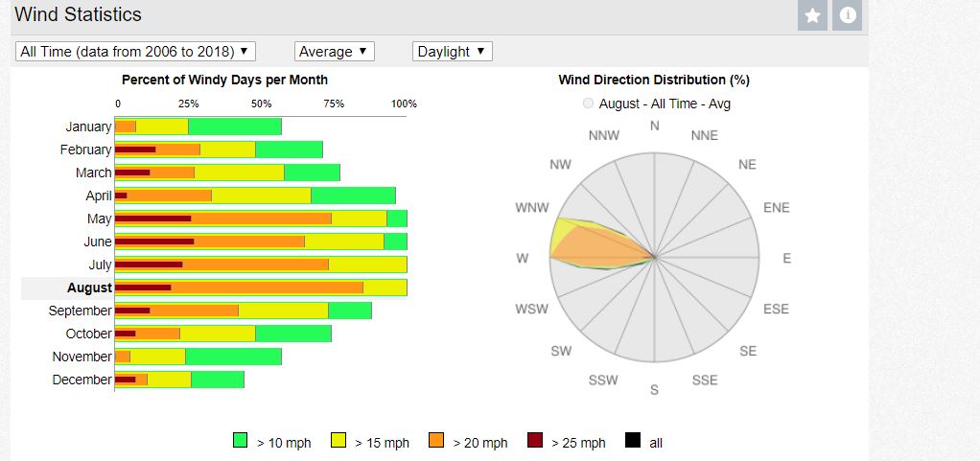Select the May month label
Image resolution: width=980 pixels, height=461 pixels.
click(x=100, y=219)
